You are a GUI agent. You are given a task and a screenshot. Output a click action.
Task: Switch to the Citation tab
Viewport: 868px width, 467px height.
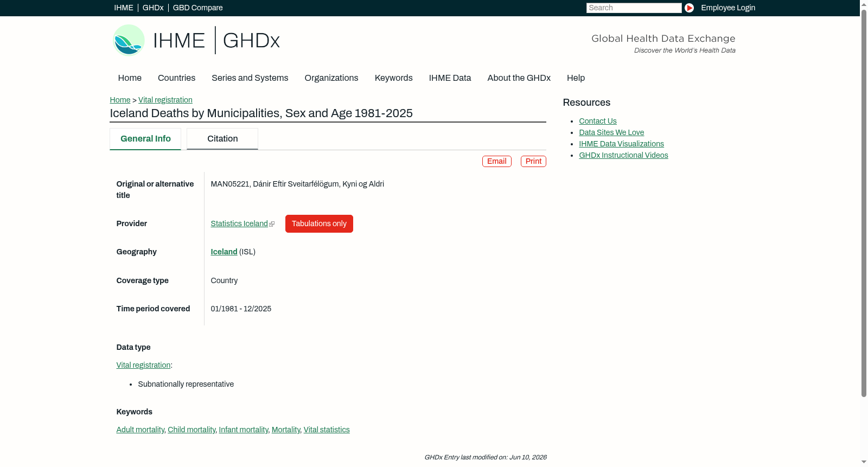222,139
